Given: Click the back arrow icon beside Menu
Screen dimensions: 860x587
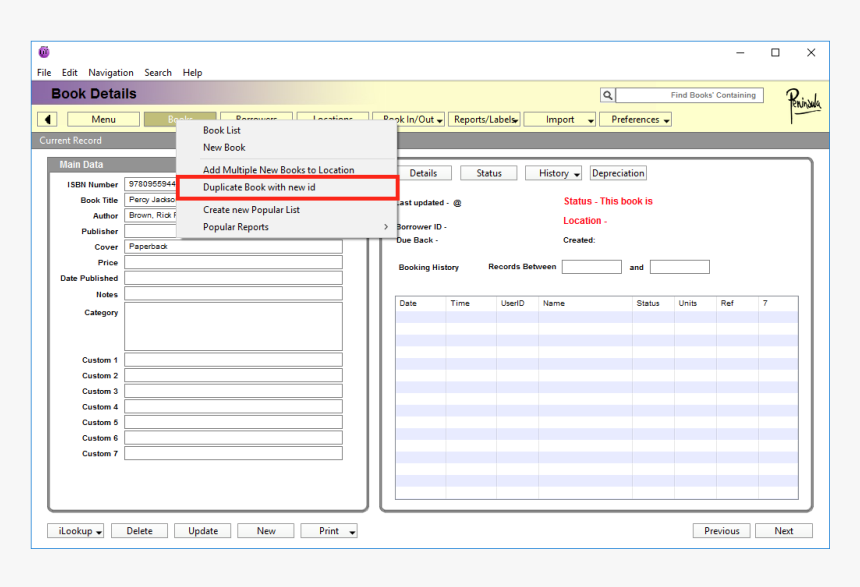Looking at the screenshot, I should [x=48, y=120].
